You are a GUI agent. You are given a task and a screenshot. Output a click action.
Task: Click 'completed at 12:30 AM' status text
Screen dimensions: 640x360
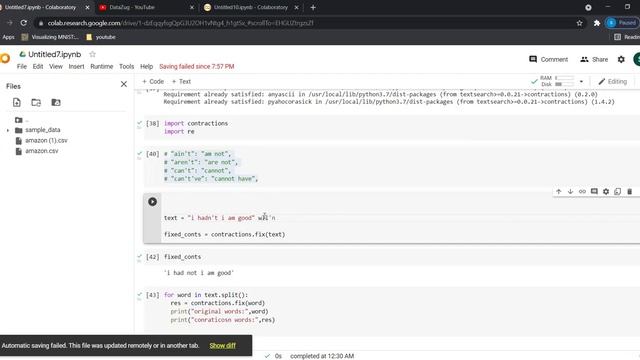coord(322,356)
